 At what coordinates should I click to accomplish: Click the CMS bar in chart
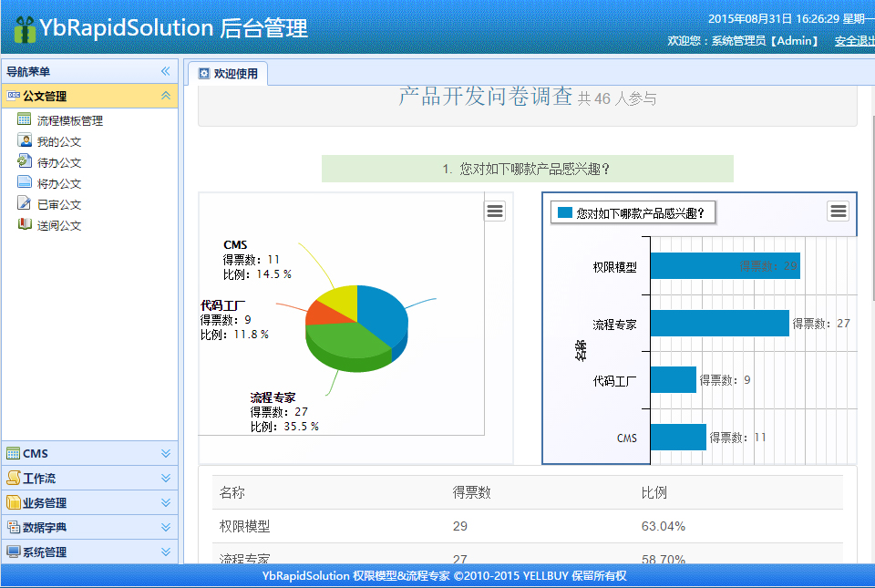pos(678,437)
